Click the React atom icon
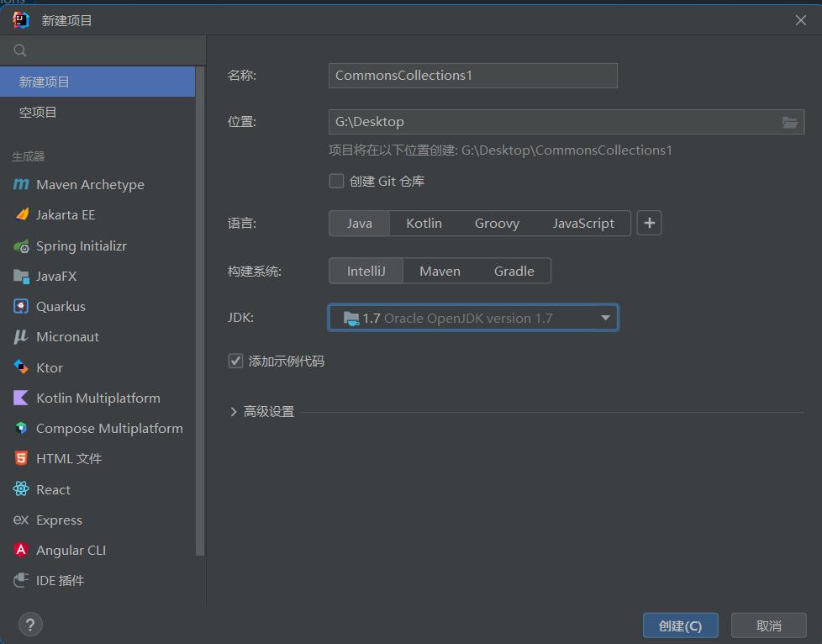Viewport: 822px width, 644px height. (21, 488)
